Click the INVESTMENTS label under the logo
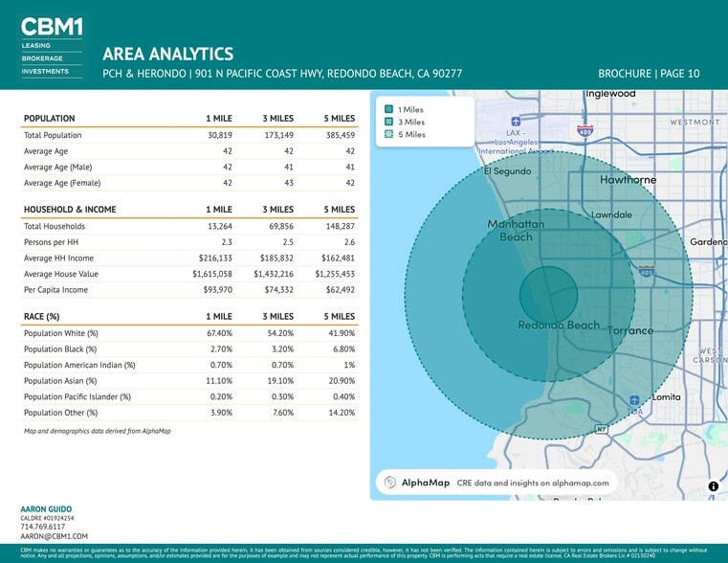Viewport: 728px width, 563px height. pyautogui.click(x=45, y=71)
